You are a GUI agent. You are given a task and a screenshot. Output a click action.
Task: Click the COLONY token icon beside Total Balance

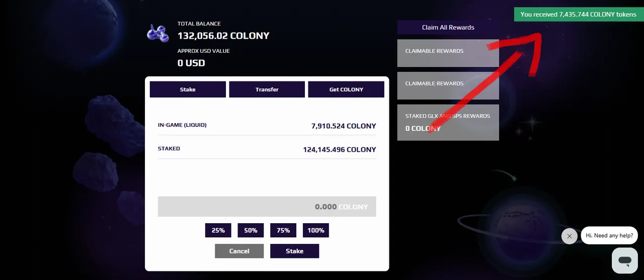157,33
